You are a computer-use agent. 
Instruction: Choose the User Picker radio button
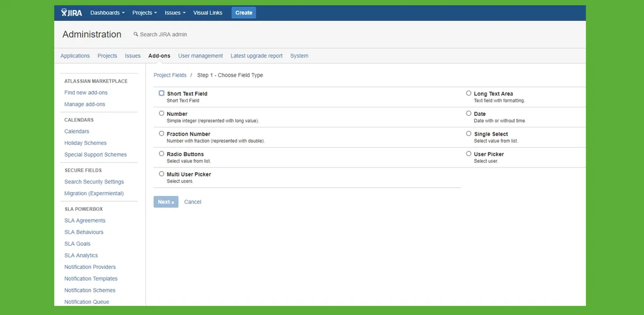point(469,153)
